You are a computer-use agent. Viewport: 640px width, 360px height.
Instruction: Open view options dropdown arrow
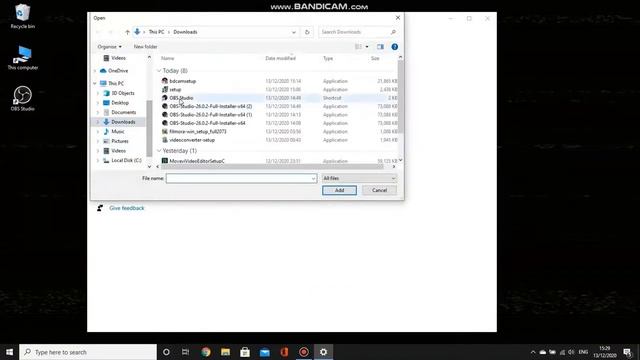[x=367, y=47]
